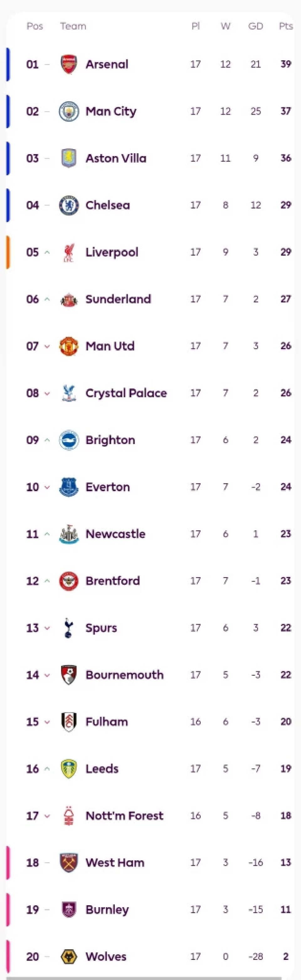The width and height of the screenshot is (301, 980).
Task: Open the Aston Villa team link
Action: click(x=116, y=158)
